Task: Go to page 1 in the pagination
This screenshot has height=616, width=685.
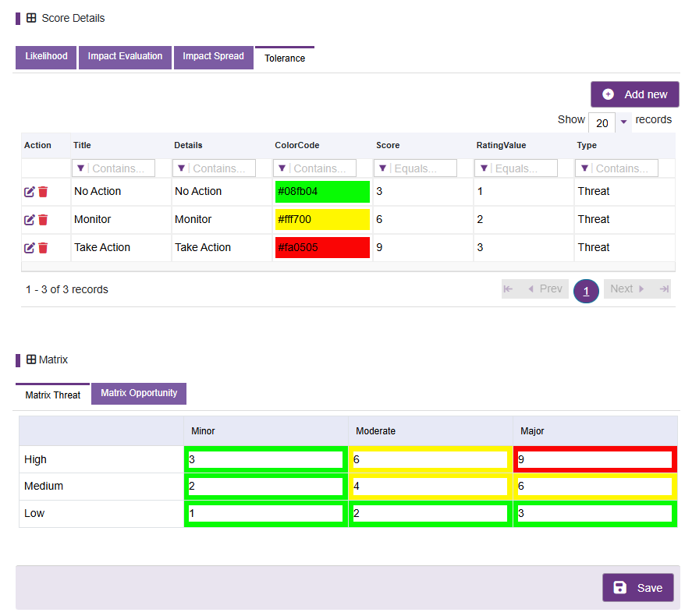Action: point(586,291)
